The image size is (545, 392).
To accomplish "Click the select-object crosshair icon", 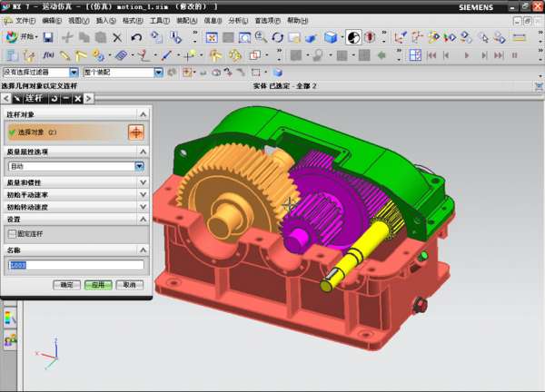I will coord(135,132).
